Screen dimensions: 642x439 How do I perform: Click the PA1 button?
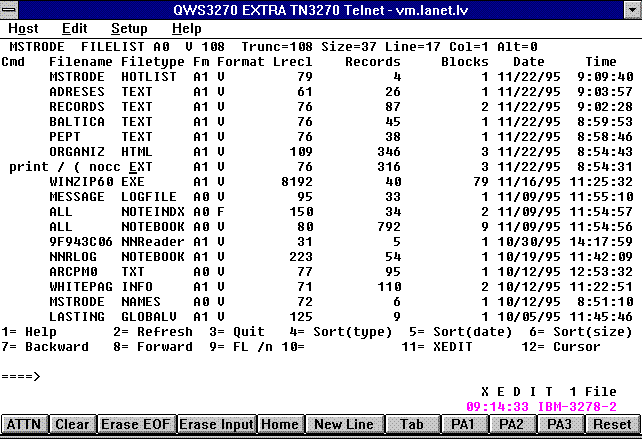point(462,424)
